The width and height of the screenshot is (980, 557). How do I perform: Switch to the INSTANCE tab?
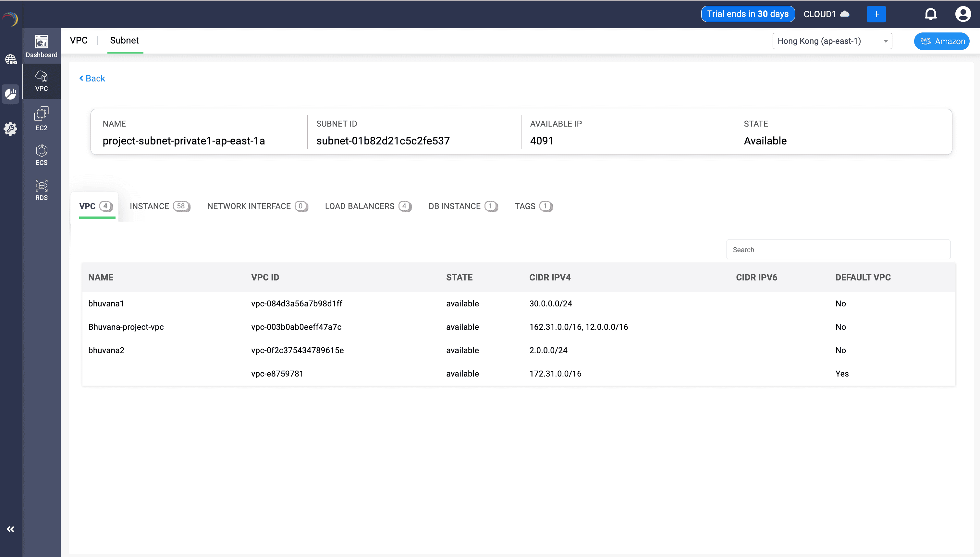pos(159,206)
